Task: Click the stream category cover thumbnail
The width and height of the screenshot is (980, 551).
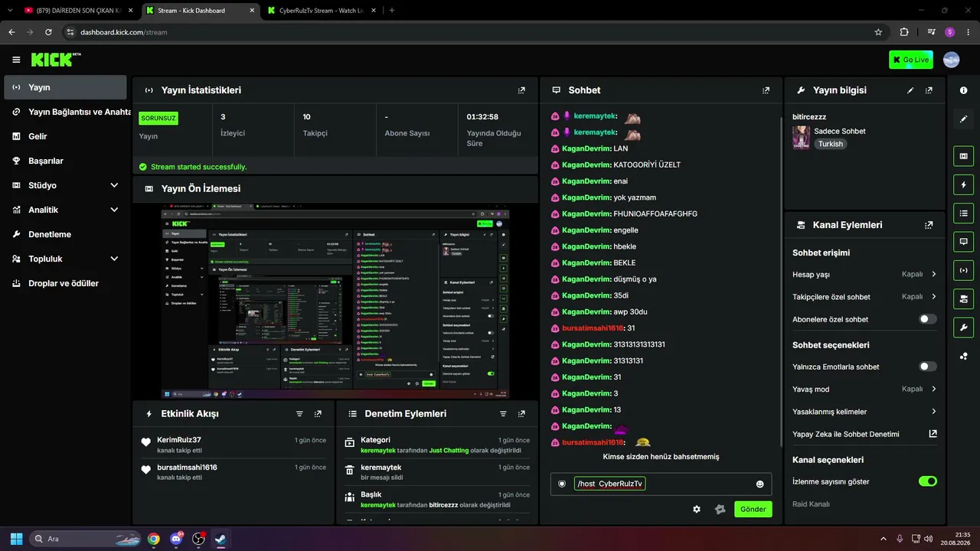Action: click(x=801, y=138)
